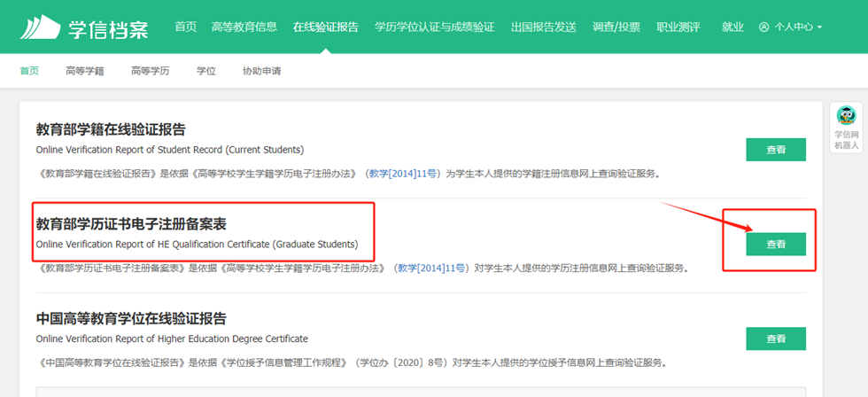The image size is (868, 397).
Task: Click 查看 for 中国高等教育学位在线验证报告
Action: click(x=775, y=339)
